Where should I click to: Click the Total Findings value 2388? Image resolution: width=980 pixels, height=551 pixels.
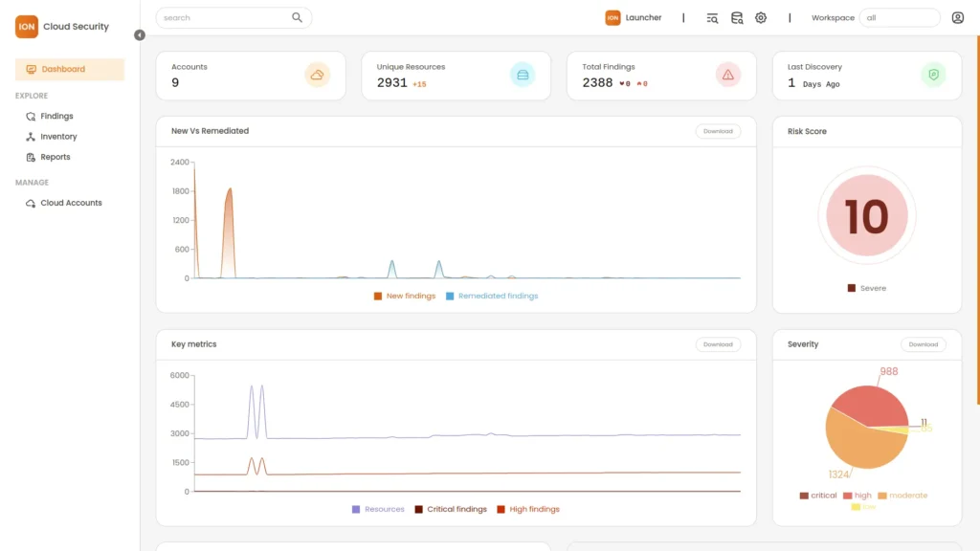click(x=597, y=82)
